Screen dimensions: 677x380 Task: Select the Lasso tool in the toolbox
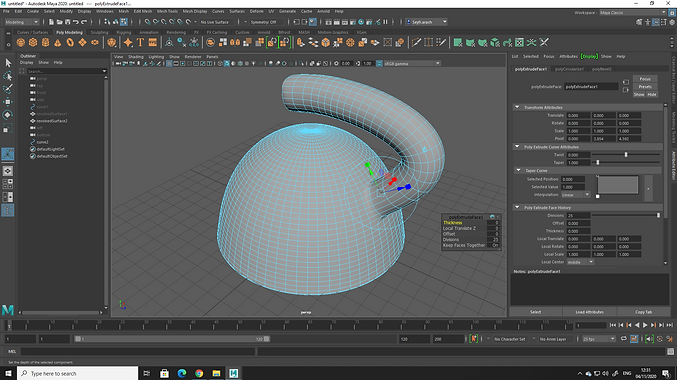pyautogui.click(x=8, y=76)
